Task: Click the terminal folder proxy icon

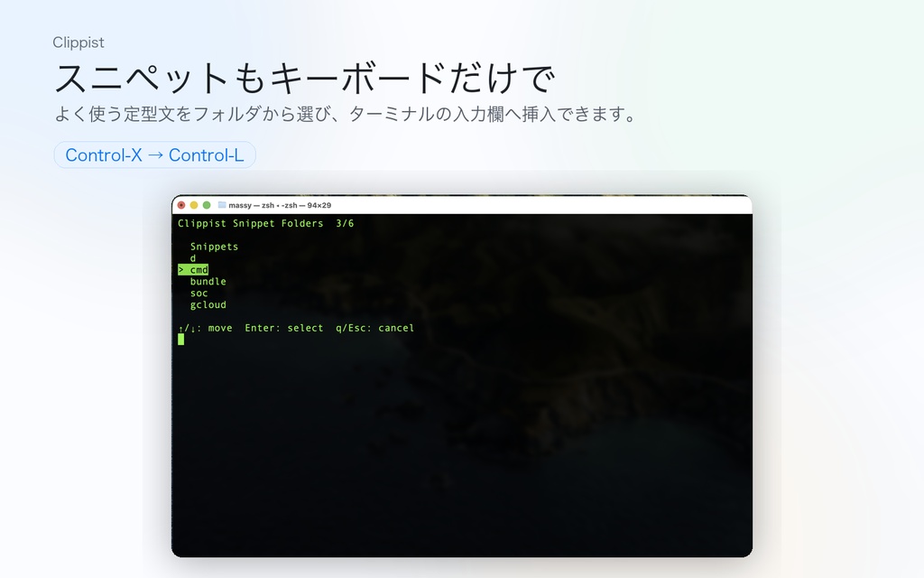Action: (x=222, y=205)
